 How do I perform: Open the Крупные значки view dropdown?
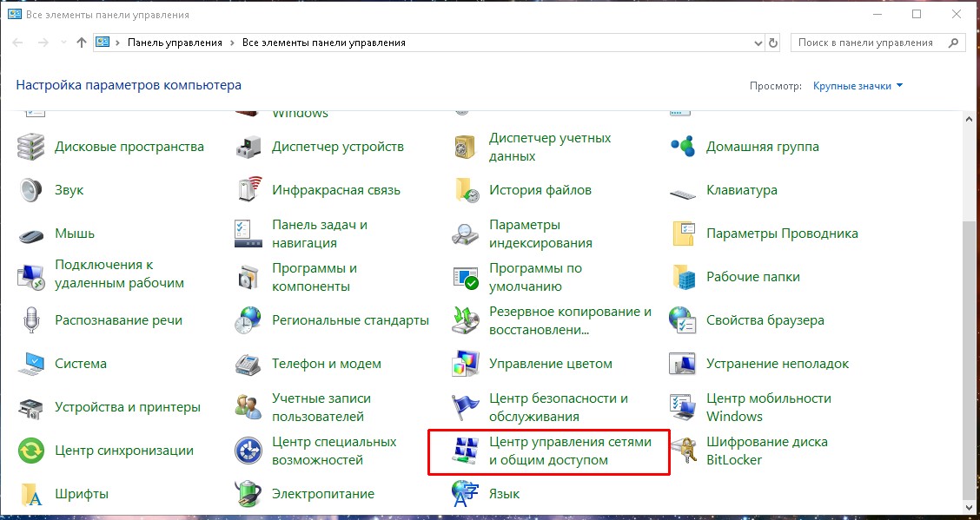[857, 86]
